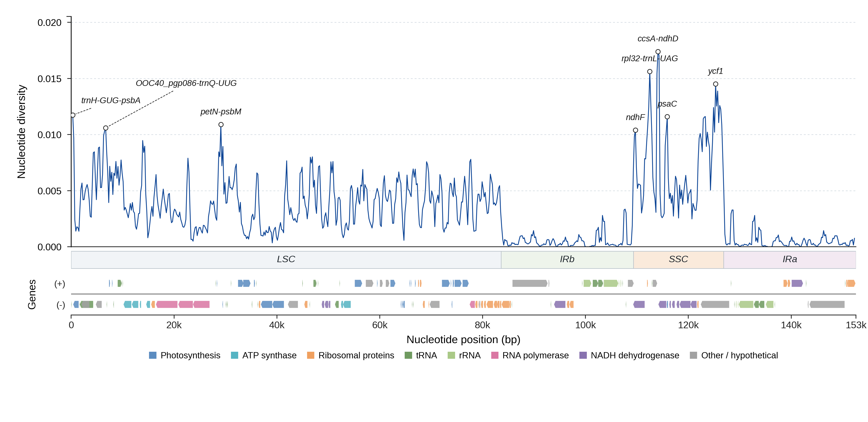Click the 'Nucleotide position (bp)' axis title
Screen dimensions: 868x422
[463, 339]
